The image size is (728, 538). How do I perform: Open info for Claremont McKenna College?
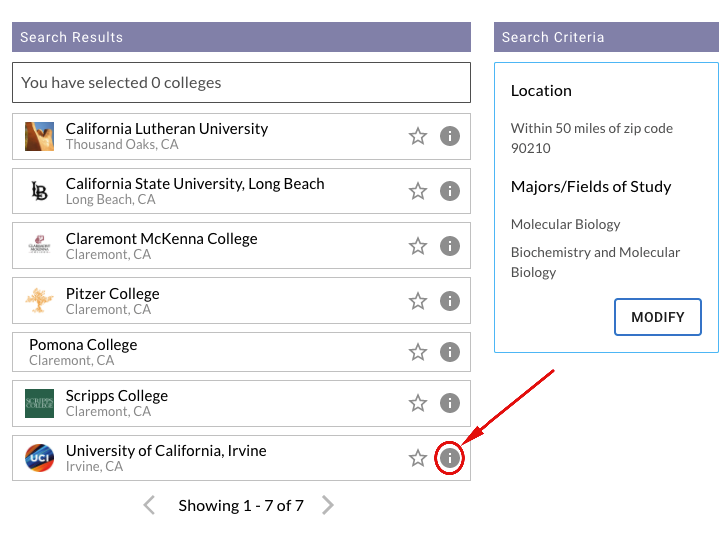[x=449, y=246]
